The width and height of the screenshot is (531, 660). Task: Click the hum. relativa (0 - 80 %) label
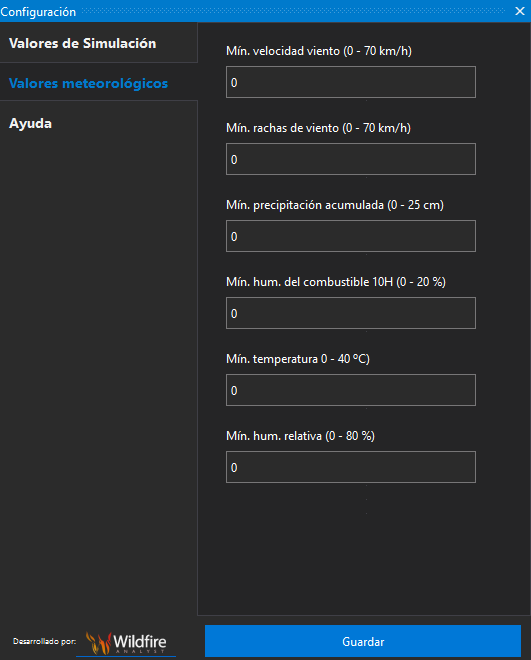[313, 436]
